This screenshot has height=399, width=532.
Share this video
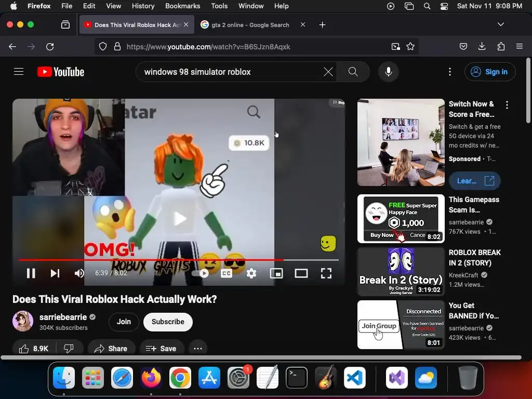111,349
